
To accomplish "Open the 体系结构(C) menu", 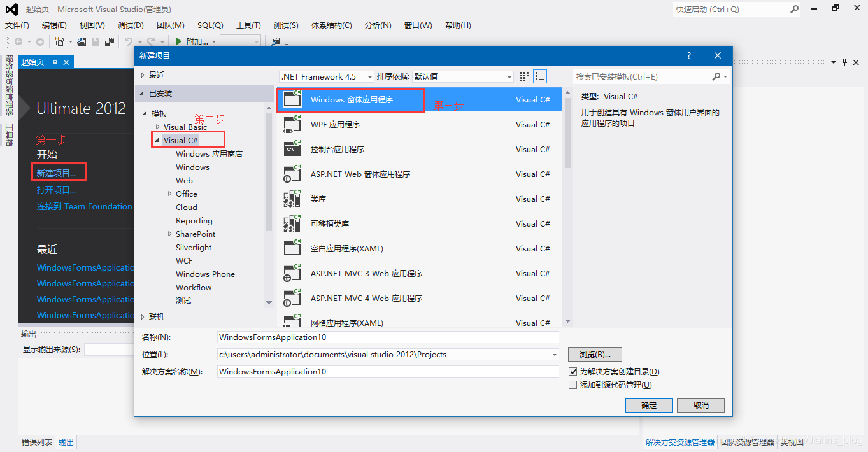I will pos(331,25).
